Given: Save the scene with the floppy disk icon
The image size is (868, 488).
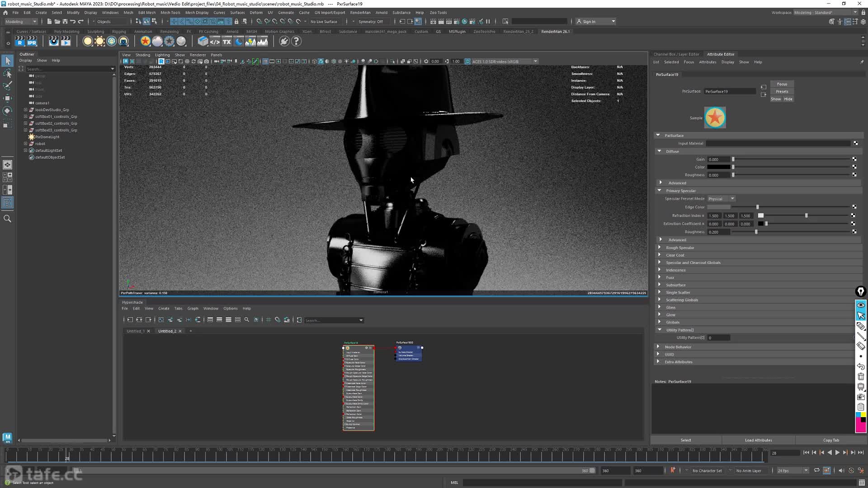Looking at the screenshot, I should coord(65,22).
